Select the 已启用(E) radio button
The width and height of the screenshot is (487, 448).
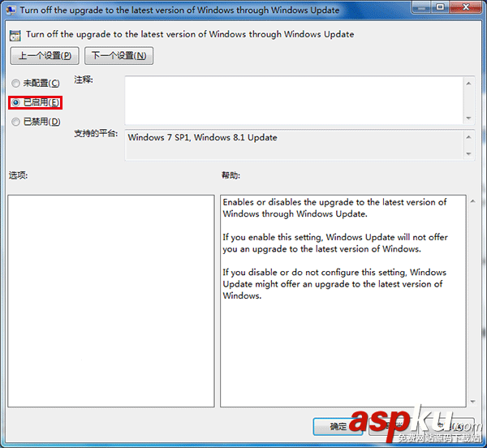pyautogui.click(x=15, y=102)
